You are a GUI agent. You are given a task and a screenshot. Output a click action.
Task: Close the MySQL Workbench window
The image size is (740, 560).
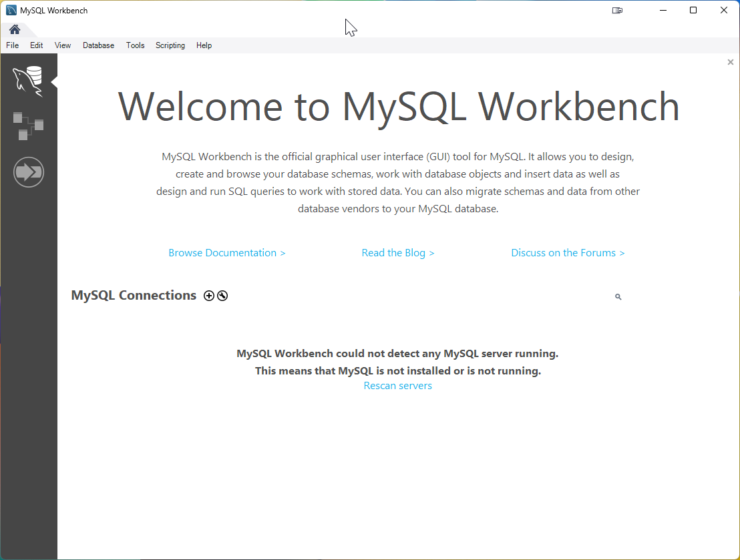click(724, 11)
